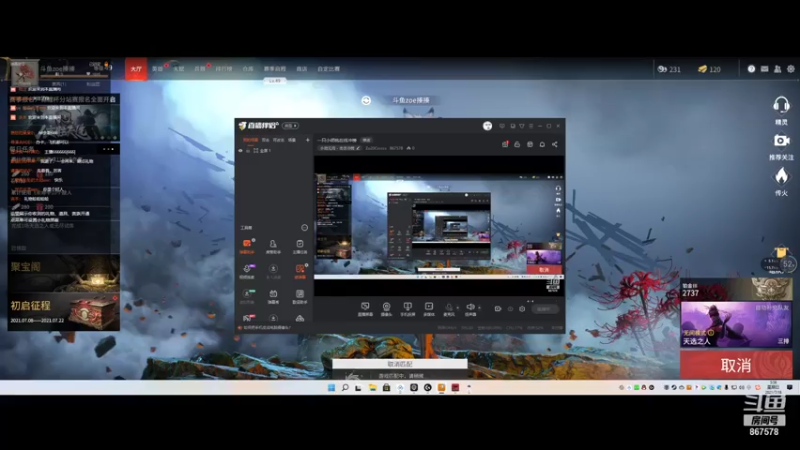Open the friends icon beside the settings gear

[x=778, y=69]
